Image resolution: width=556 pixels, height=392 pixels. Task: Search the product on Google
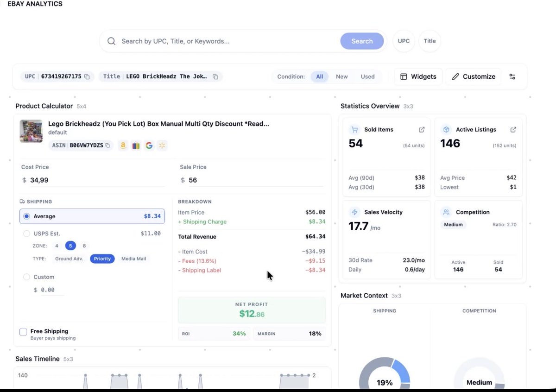pos(149,145)
